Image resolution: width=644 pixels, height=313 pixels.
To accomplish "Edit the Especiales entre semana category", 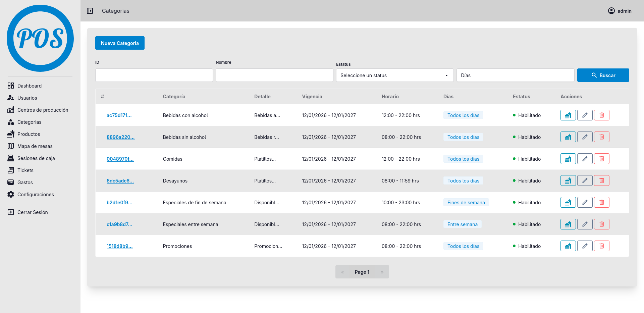I will tap(585, 224).
